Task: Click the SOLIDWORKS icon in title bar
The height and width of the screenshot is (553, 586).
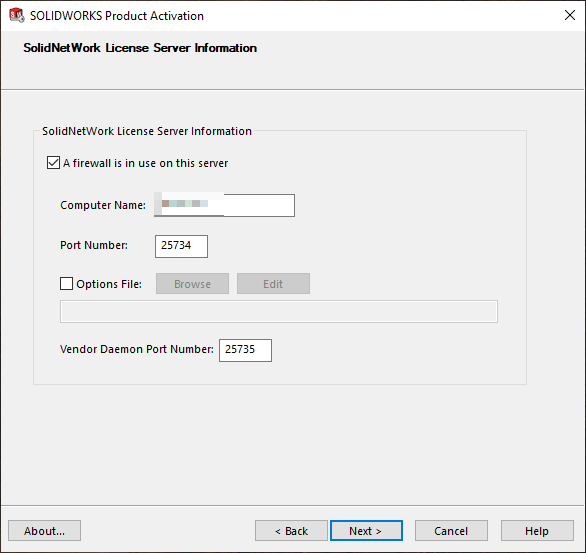Action: point(17,15)
